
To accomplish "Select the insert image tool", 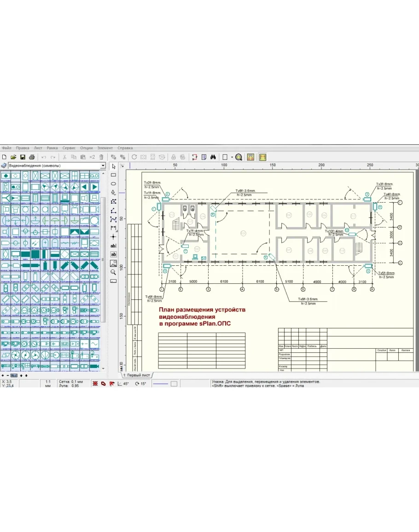I will [x=113, y=263].
